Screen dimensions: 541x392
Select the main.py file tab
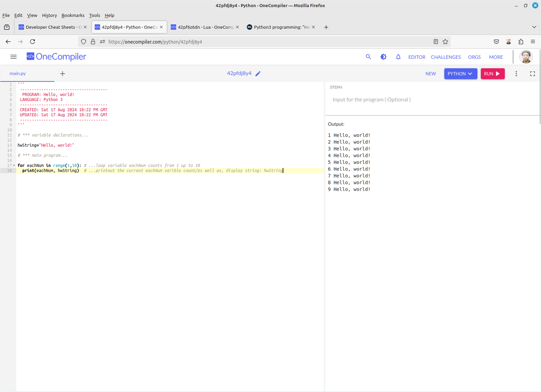click(x=18, y=74)
